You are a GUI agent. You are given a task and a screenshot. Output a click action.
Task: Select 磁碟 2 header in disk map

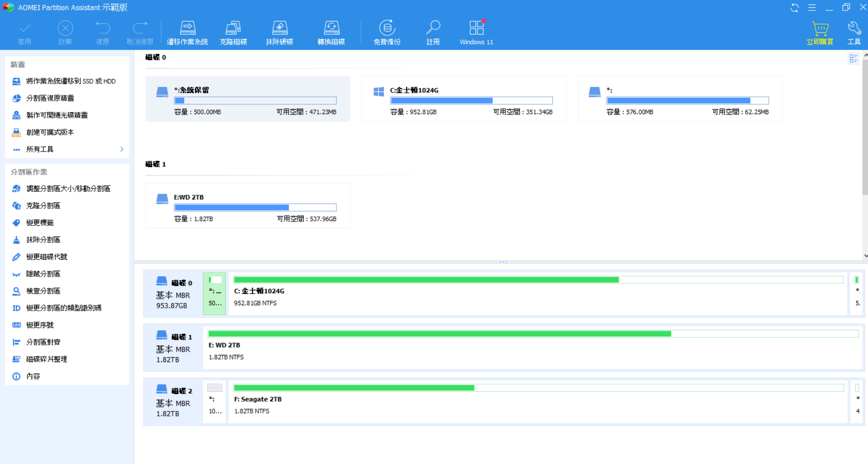coord(173,402)
